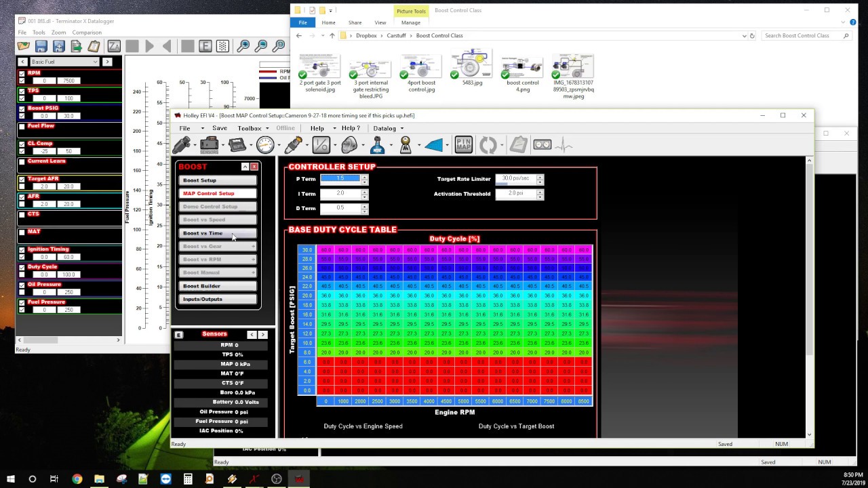The height and width of the screenshot is (488, 868).
Task: Enable the Current Learn channel checkbox
Action: [x=22, y=162]
